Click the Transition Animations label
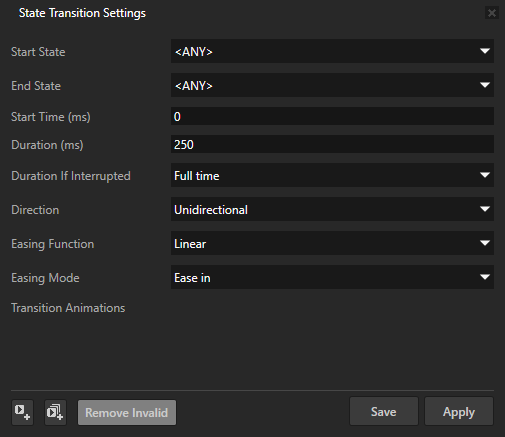505x437 pixels. [68, 308]
